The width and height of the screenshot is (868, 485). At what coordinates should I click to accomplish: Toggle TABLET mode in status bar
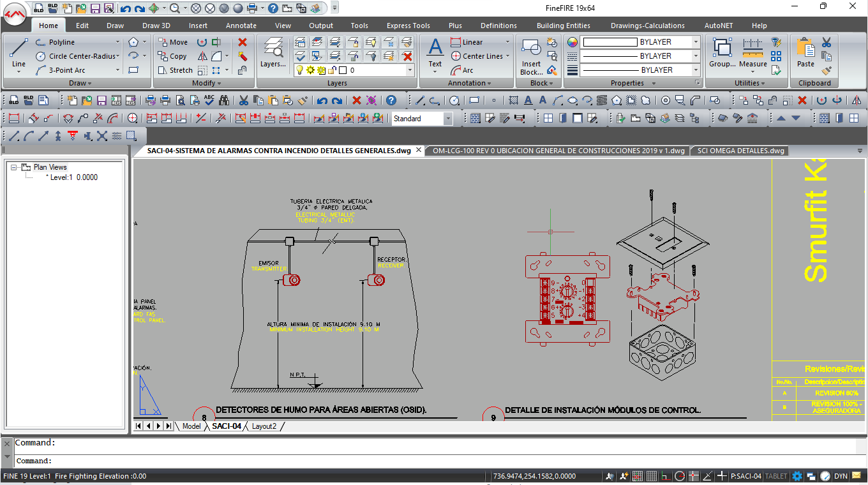[776, 476]
